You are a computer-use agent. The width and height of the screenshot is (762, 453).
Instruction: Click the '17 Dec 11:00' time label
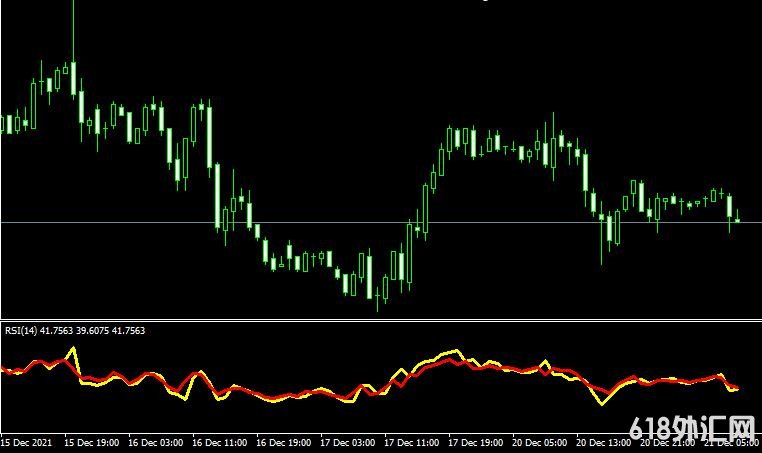412,443
